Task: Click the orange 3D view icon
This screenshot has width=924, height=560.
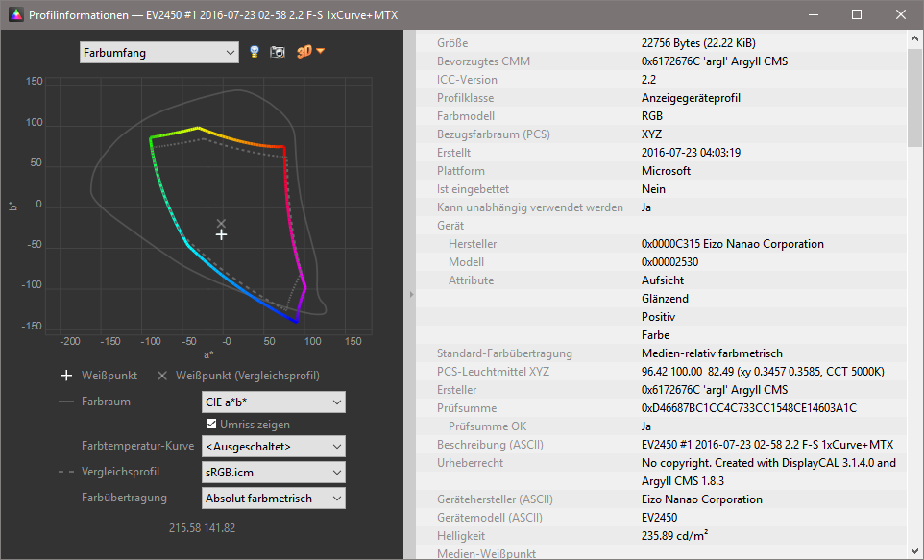Action: [x=304, y=52]
